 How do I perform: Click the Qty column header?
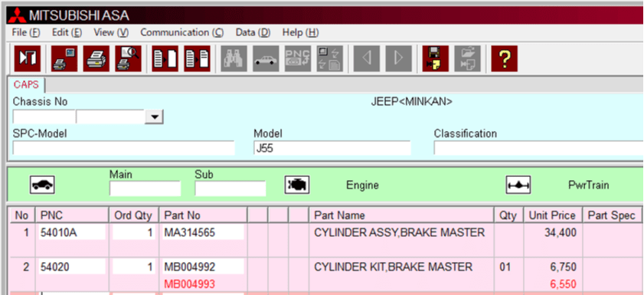(x=508, y=215)
